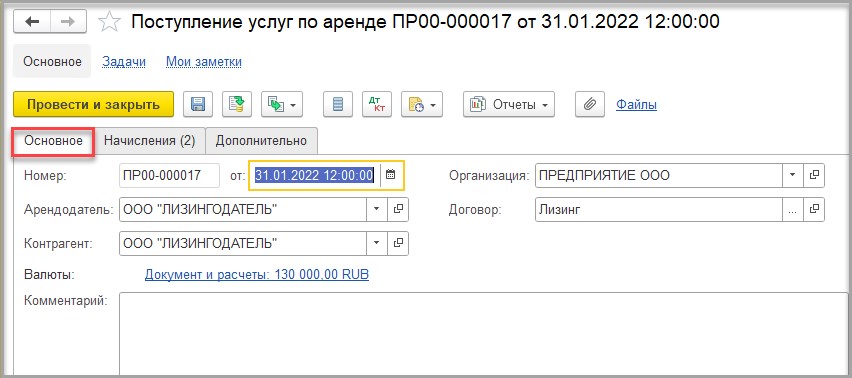Screen dimensions: 852x378
Task: Switch to the Дополнительно tab
Action: 261,141
